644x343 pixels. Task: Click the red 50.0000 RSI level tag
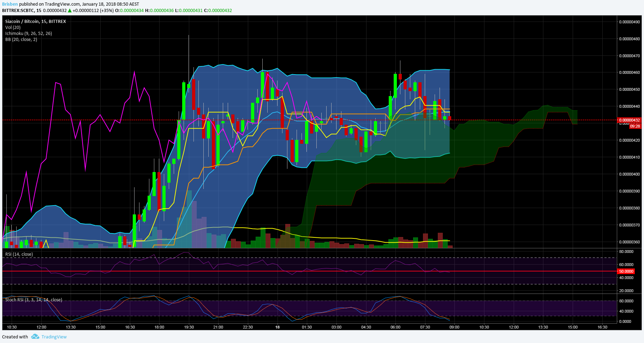click(x=626, y=271)
